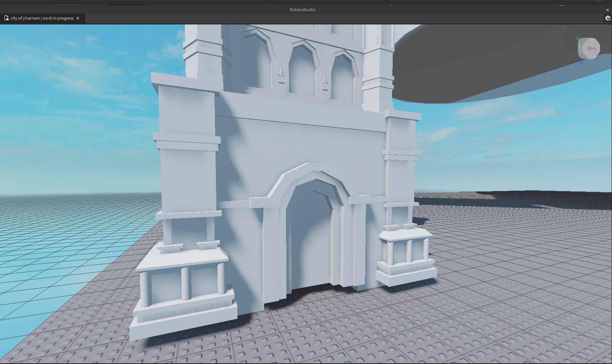
Task: Click the green Y axis label on the gizmo
Action: (x=578, y=39)
